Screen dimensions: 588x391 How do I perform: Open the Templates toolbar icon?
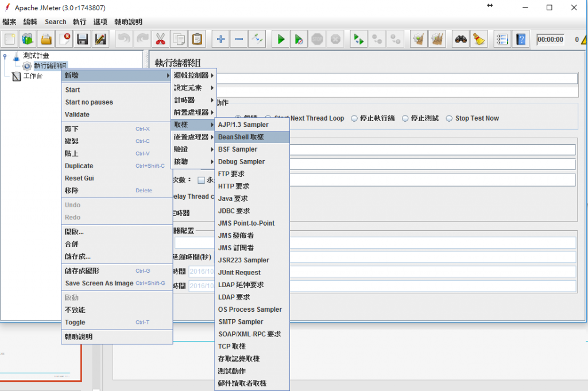click(x=28, y=40)
